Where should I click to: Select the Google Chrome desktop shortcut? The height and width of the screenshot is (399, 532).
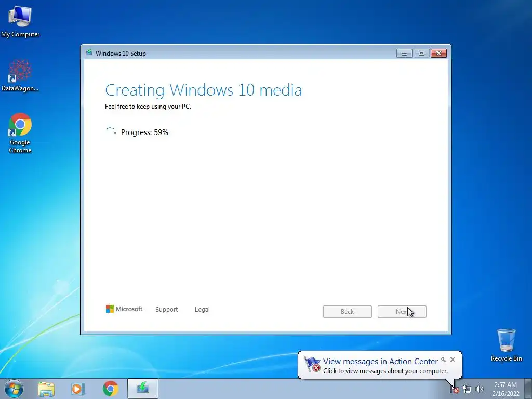pyautogui.click(x=20, y=132)
